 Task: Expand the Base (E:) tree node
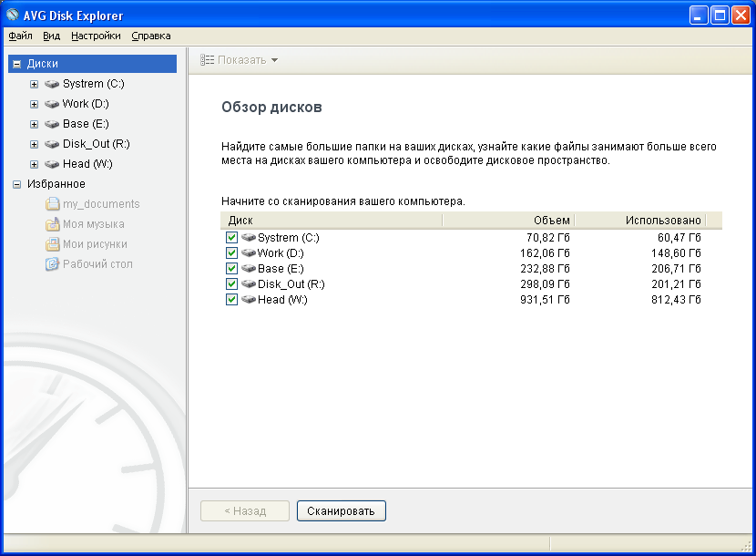pyautogui.click(x=34, y=124)
